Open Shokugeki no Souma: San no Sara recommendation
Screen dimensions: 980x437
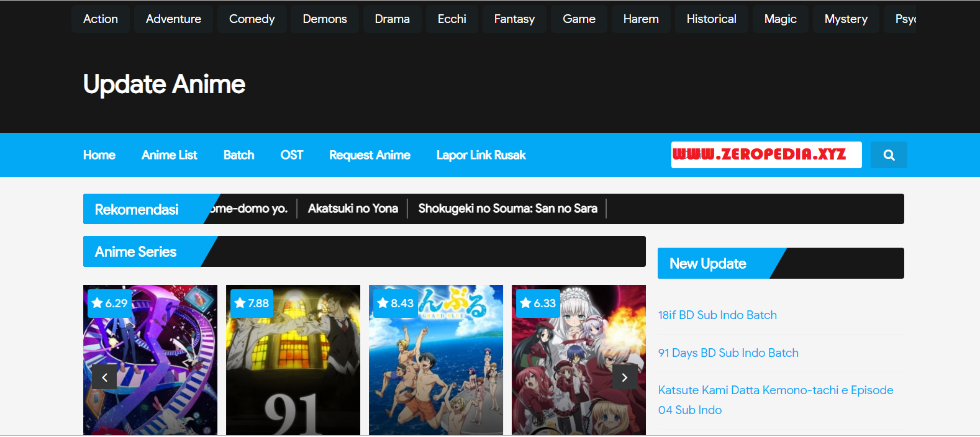[507, 209]
